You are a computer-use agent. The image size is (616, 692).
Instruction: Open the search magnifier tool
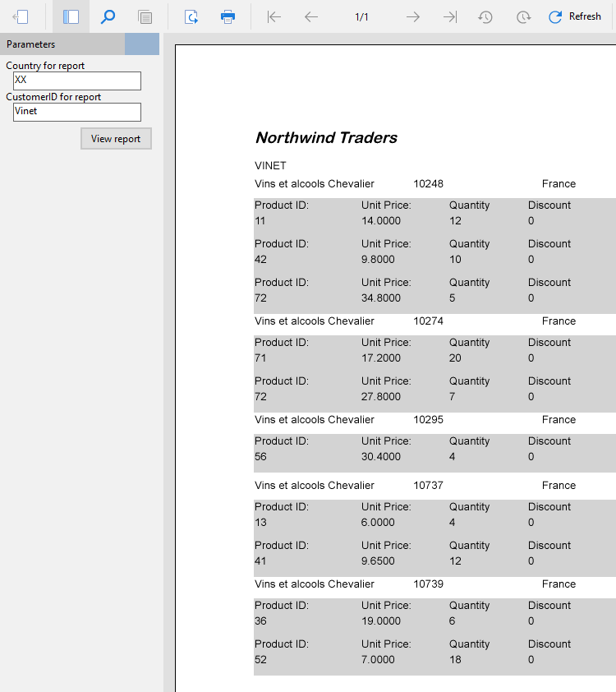pyautogui.click(x=108, y=16)
